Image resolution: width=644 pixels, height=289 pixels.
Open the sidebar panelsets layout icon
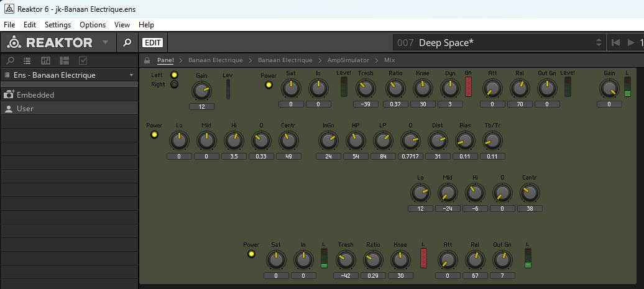pos(64,61)
